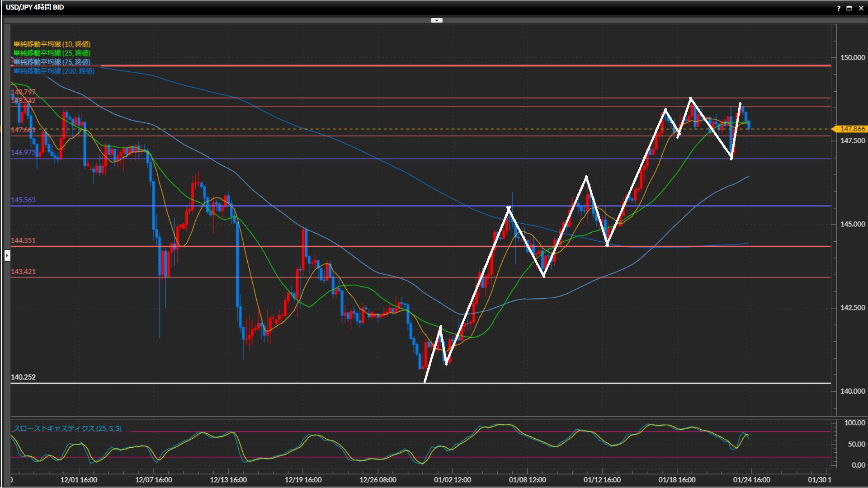868x488 pixels.
Task: Select the 146.975 horizontal line label
Action: 23,152
